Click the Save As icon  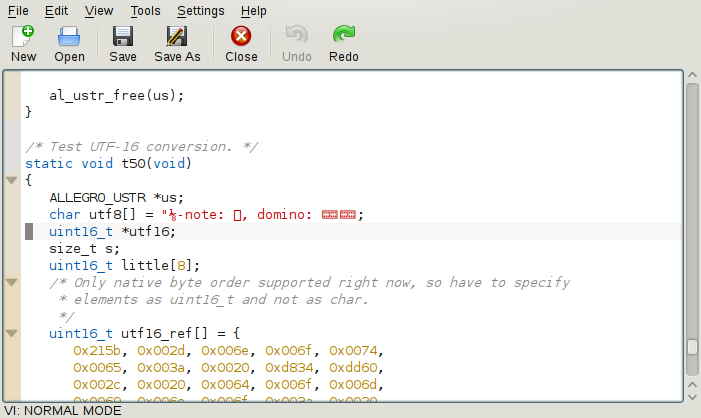177,37
